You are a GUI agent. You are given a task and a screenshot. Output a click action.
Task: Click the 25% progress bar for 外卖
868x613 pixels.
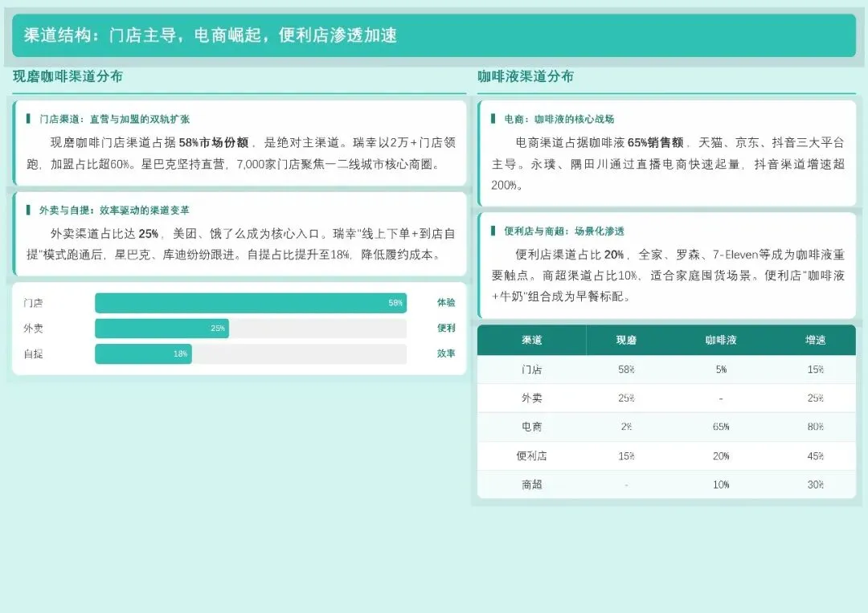click(162, 329)
